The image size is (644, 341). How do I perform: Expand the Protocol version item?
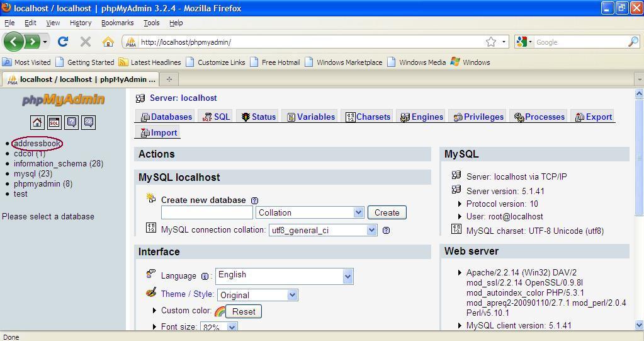click(460, 204)
